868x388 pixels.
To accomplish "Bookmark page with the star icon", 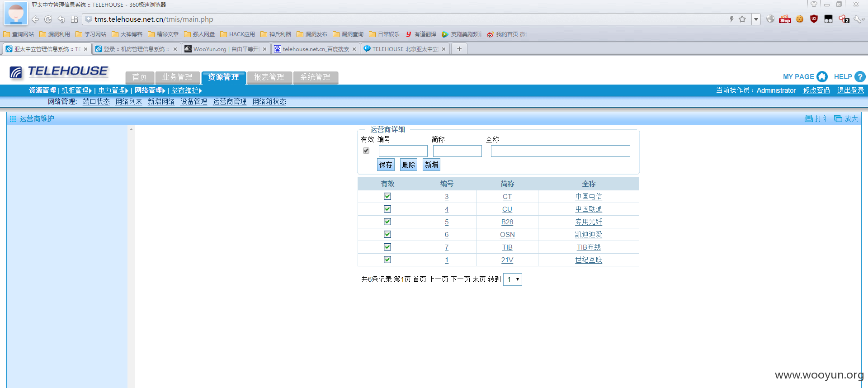I will 742,19.
